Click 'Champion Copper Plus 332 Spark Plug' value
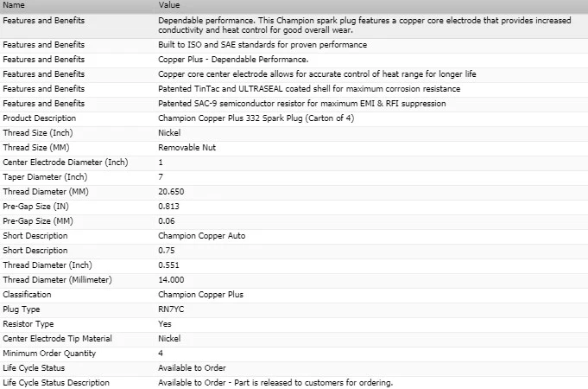 [256, 118]
